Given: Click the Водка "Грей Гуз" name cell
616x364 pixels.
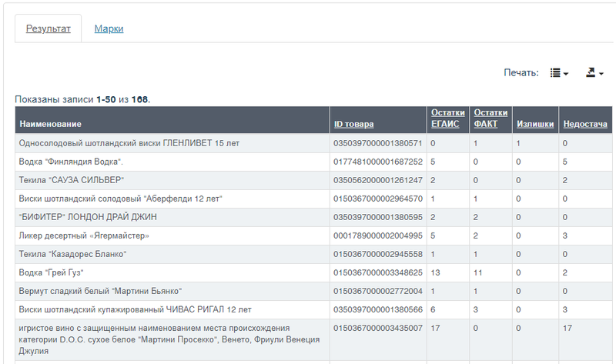Looking at the screenshot, I should [172, 272].
